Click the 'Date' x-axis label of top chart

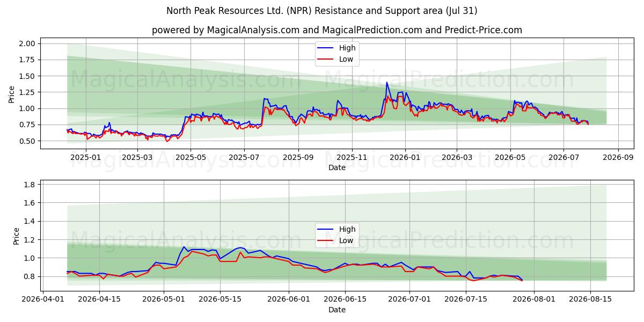pos(337,168)
